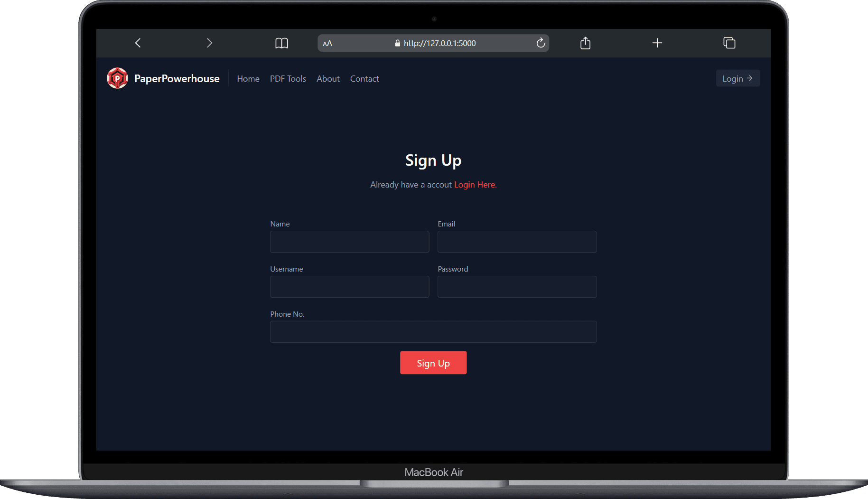Click the padlock icon in address bar
The height and width of the screenshot is (499, 868).
tap(398, 43)
